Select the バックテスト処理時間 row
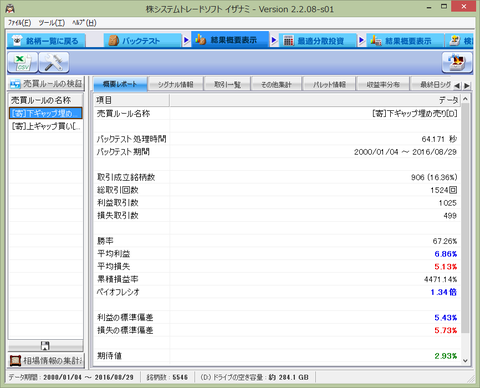This screenshot has width=480, height=388. pyautogui.click(x=277, y=139)
